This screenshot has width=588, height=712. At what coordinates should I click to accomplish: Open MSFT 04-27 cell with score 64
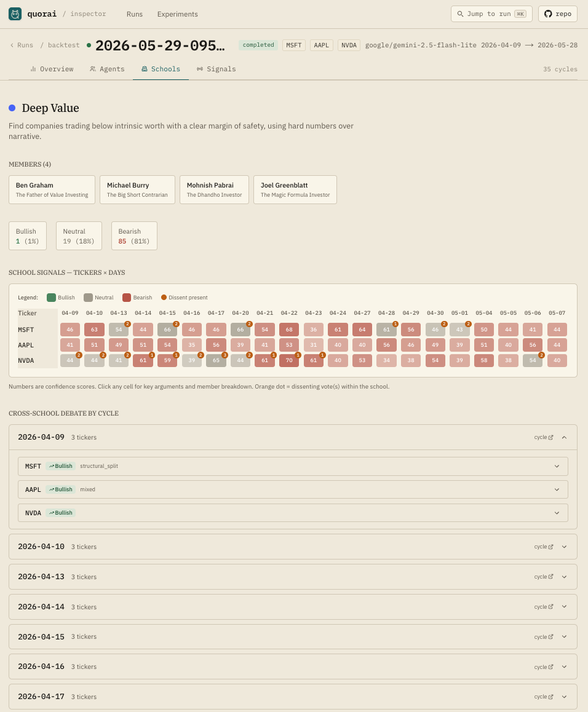362,330
